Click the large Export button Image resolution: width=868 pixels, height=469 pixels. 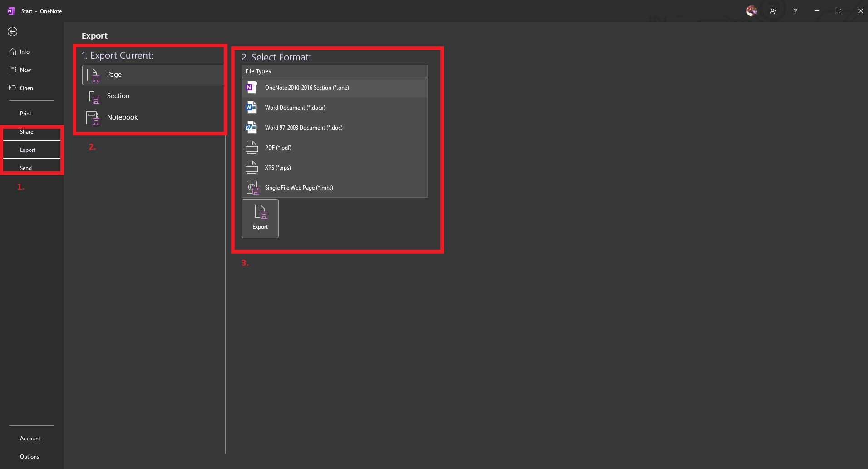260,219
